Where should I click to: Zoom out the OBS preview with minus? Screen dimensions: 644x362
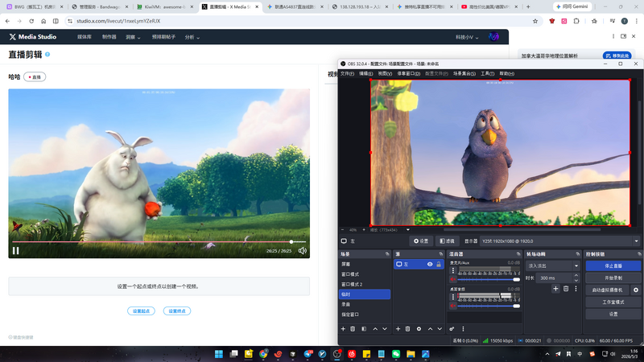pyautogui.click(x=343, y=230)
